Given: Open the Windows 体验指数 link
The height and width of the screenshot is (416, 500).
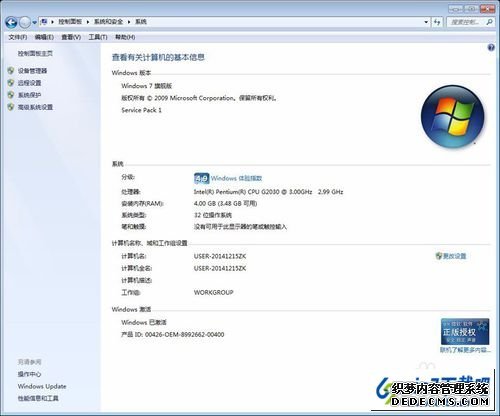Looking at the screenshot, I should point(236,178).
